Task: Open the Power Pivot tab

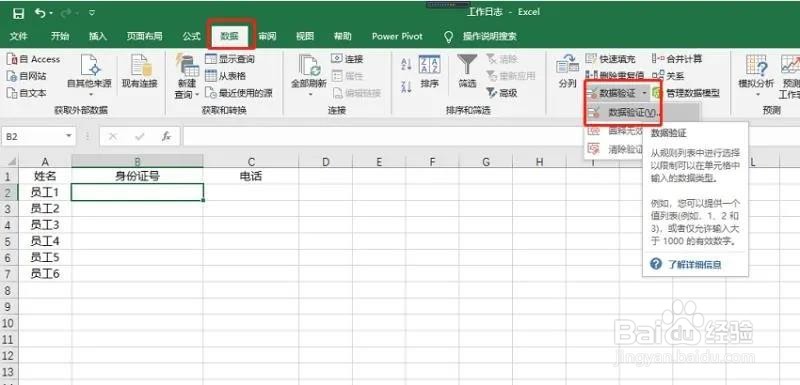Action: pos(397,36)
